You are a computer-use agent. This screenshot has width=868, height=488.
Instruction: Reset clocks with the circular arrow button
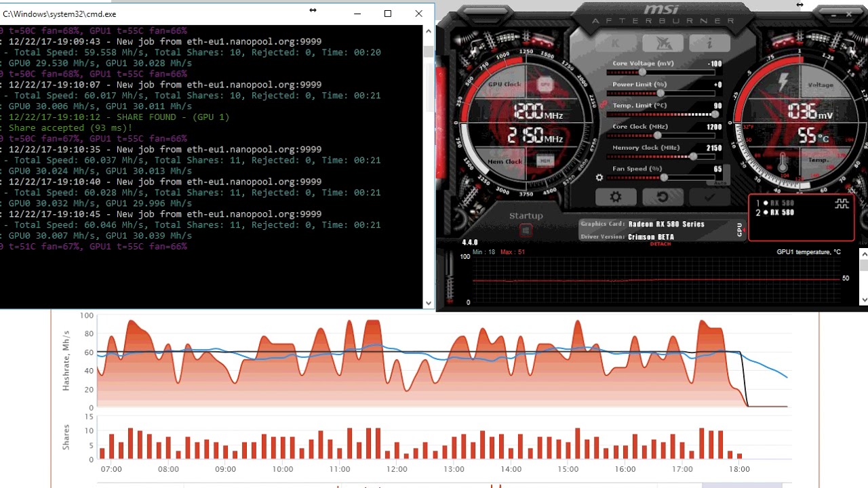point(662,197)
